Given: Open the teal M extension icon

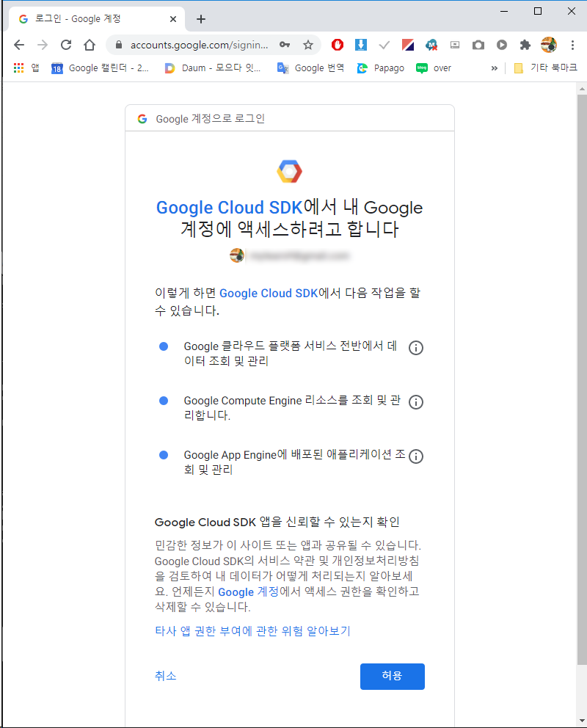Looking at the screenshot, I should tap(431, 45).
